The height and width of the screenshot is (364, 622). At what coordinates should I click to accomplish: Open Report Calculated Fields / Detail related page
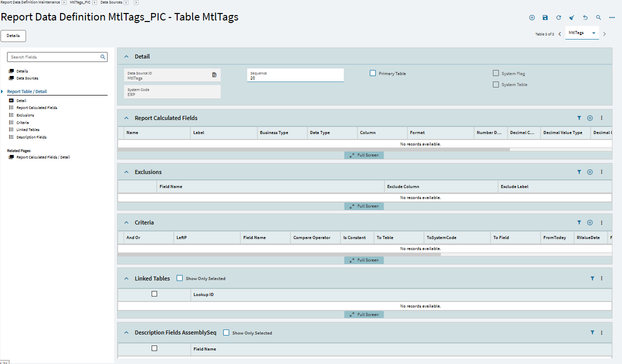tap(43, 157)
